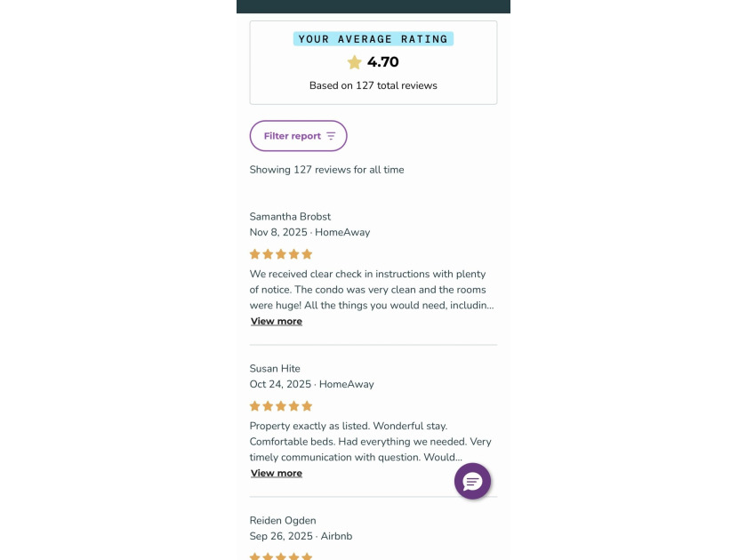Click fifth star of Susan Hite's rating
Viewport: 747px width, 560px height.
pos(308,406)
